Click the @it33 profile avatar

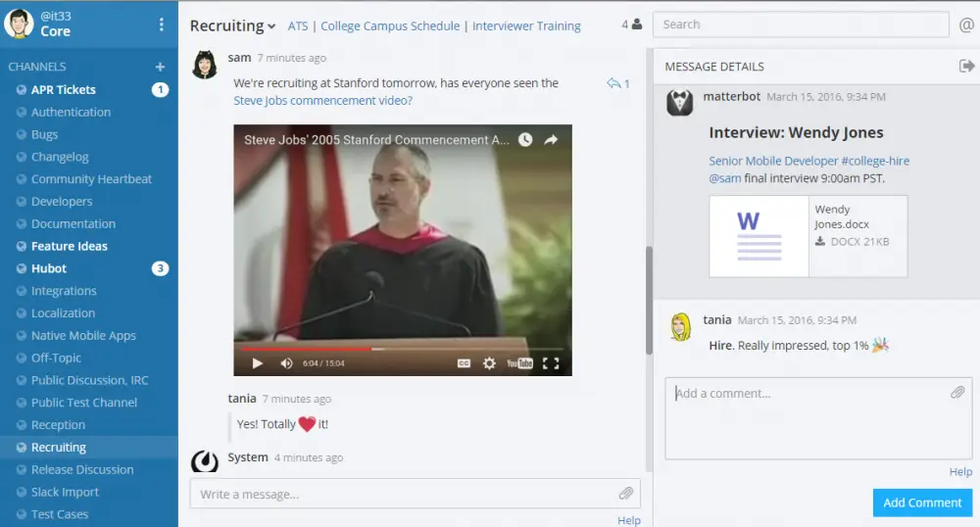(19, 24)
